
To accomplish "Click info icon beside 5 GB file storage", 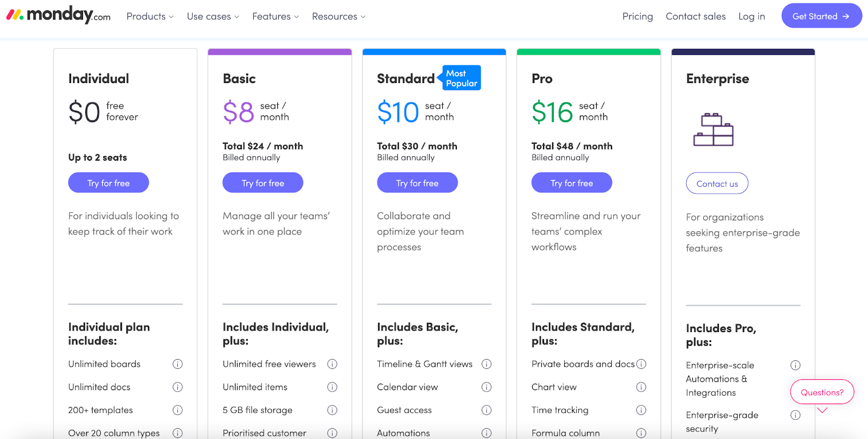I will [x=332, y=410].
